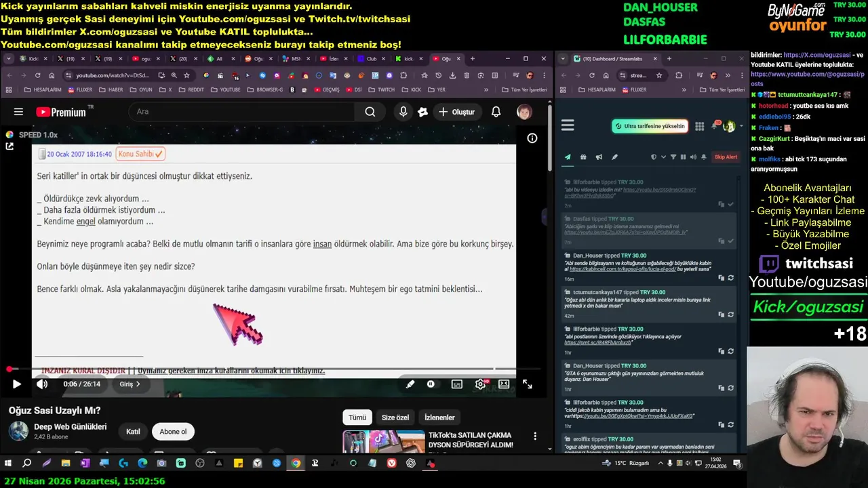Open the HABER bookmark folder
The width and height of the screenshot is (868, 488).
pyautogui.click(x=110, y=89)
